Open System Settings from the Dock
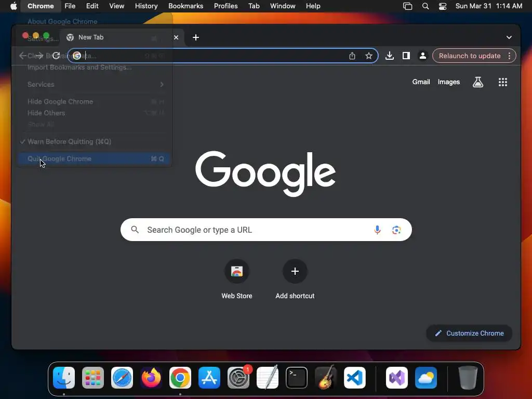This screenshot has width=532, height=399. click(238, 378)
